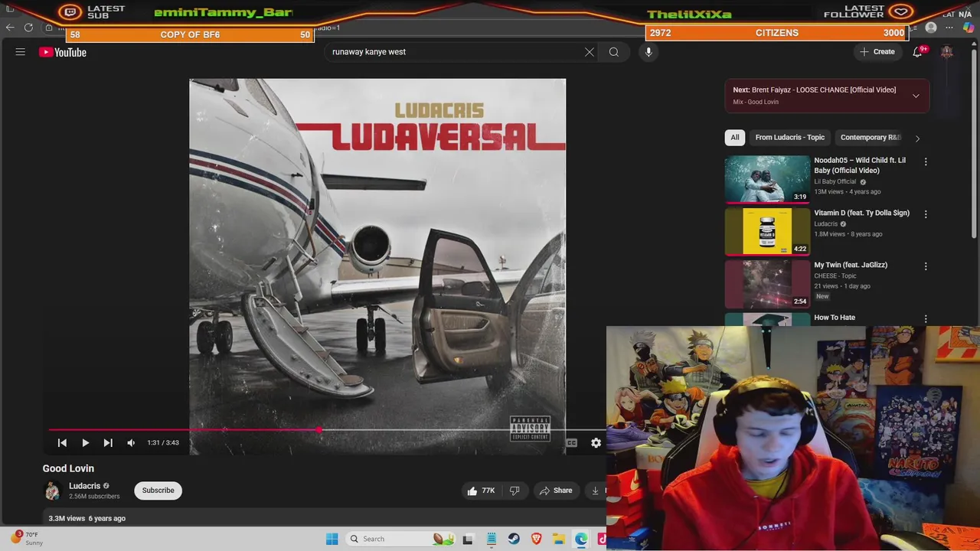Go back in the browser
Image resolution: width=980 pixels, height=551 pixels.
coord(10,28)
